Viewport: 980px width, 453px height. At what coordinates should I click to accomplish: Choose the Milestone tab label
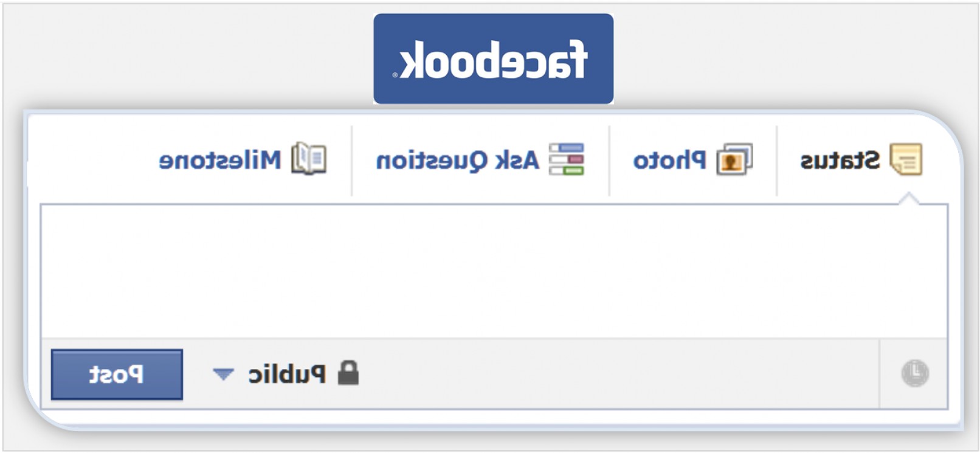click(219, 161)
